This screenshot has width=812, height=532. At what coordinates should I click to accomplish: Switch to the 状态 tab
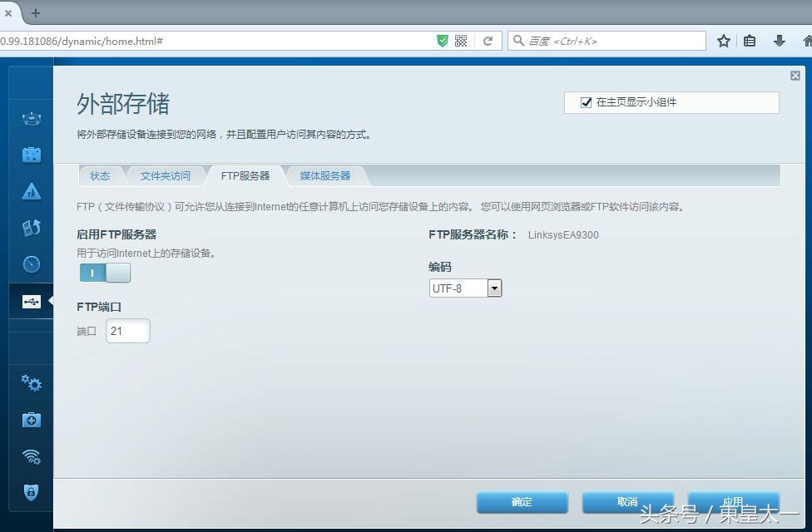(x=100, y=175)
